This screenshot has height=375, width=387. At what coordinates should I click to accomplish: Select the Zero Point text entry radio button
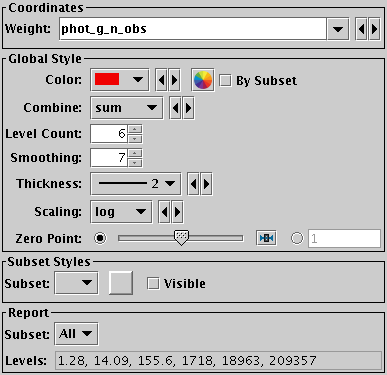pos(297,238)
